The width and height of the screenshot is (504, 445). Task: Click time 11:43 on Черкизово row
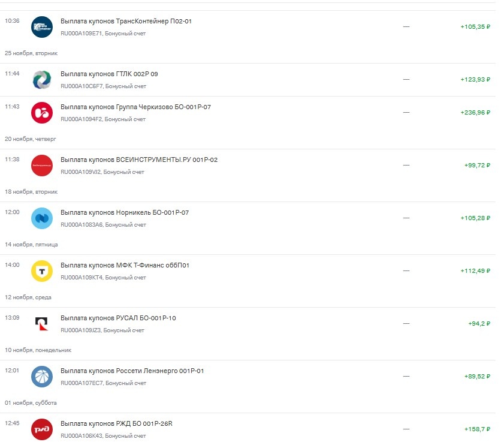click(12, 107)
